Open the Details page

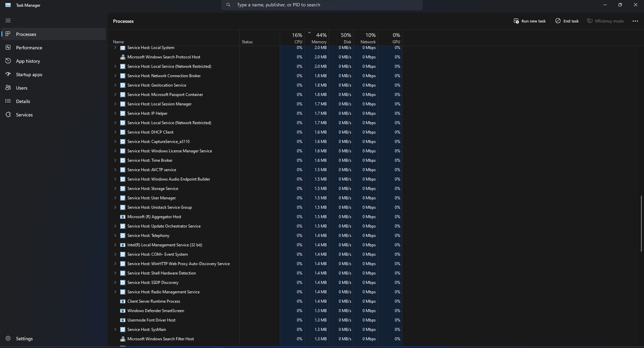coord(54,101)
